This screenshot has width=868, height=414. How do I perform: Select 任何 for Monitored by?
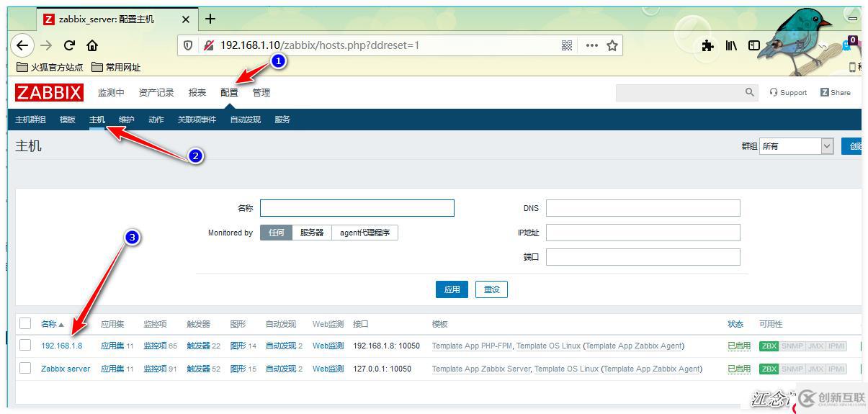[x=277, y=233]
